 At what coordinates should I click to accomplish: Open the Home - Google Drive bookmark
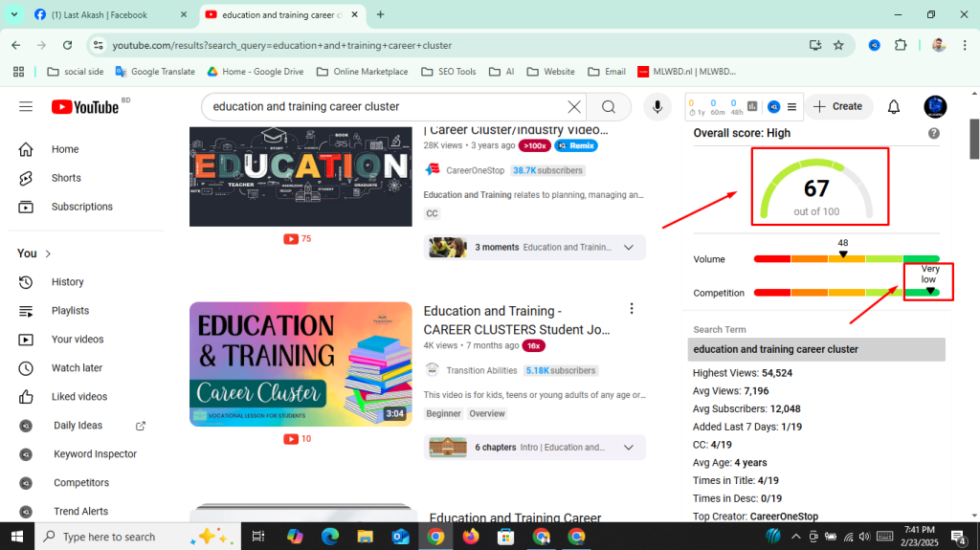[x=255, y=72]
